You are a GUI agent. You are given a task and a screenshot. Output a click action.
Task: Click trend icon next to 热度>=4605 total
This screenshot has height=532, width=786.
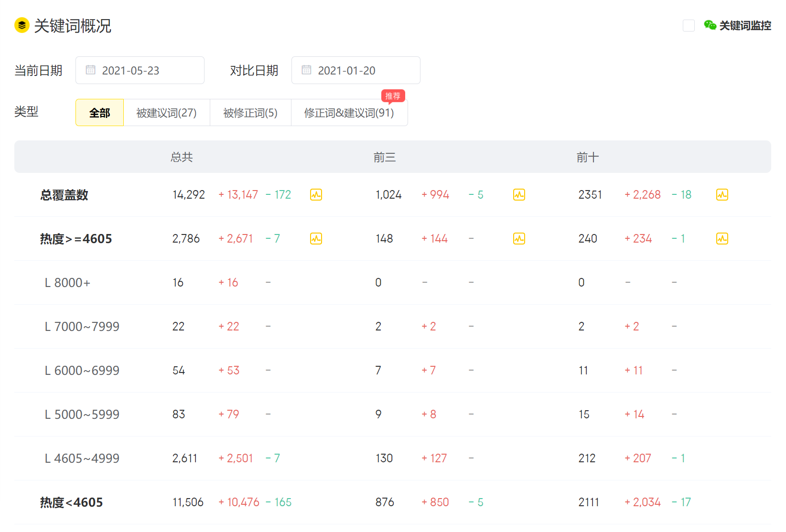[x=316, y=238]
